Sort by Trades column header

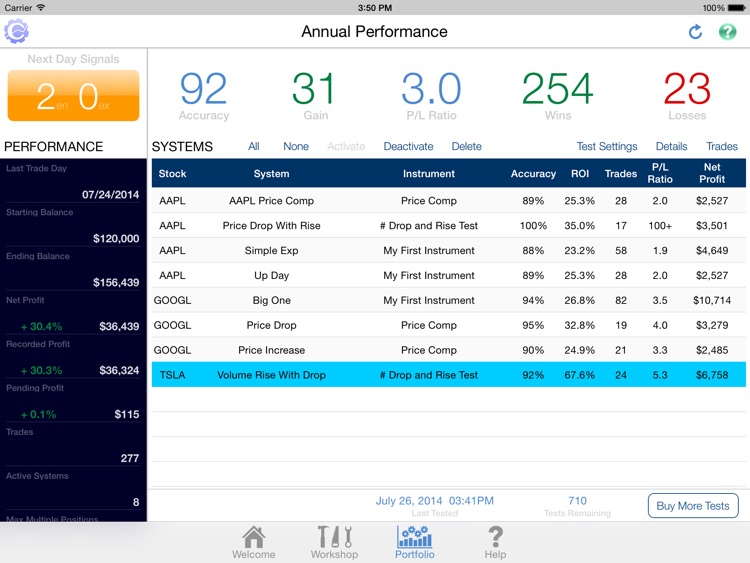pyautogui.click(x=620, y=174)
